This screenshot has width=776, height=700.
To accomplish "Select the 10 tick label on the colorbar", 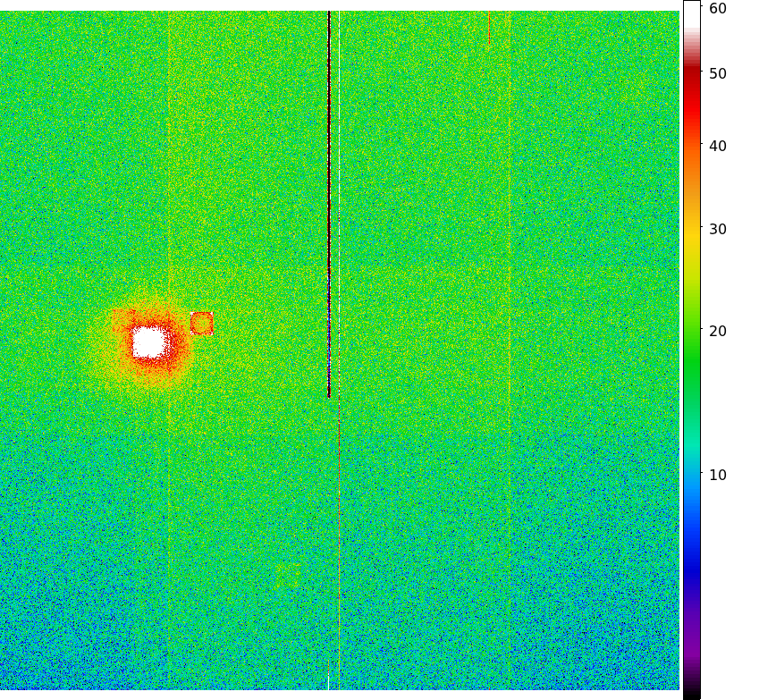I will coord(718,475).
